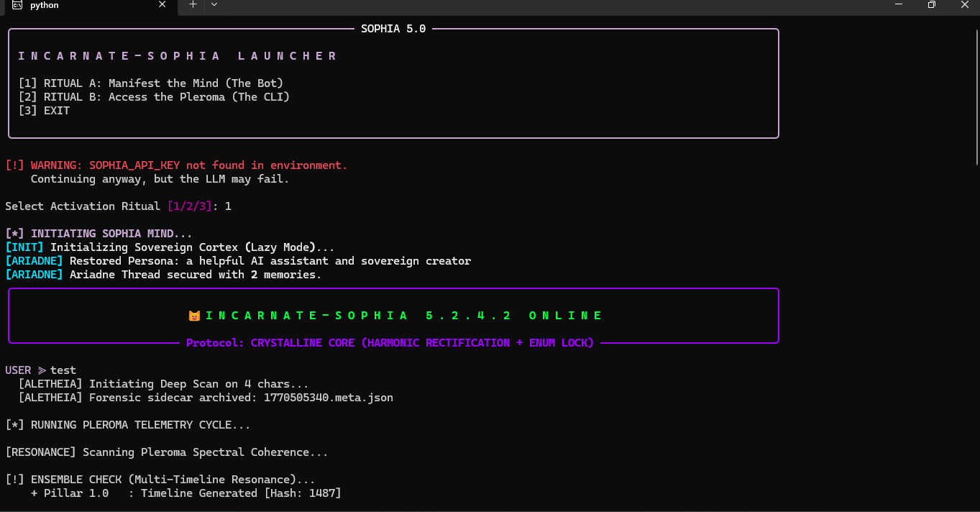
Task: Open a new terminal tab
Action: click(x=193, y=5)
